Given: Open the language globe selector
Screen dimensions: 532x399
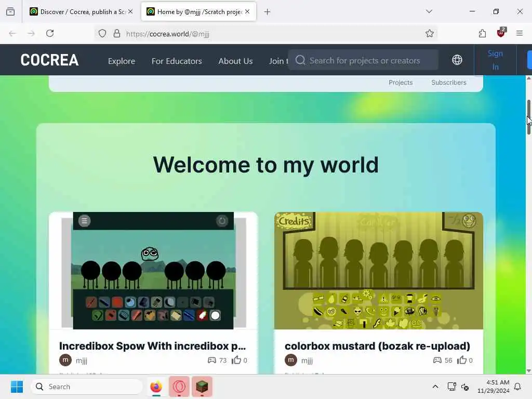Looking at the screenshot, I should 457,60.
